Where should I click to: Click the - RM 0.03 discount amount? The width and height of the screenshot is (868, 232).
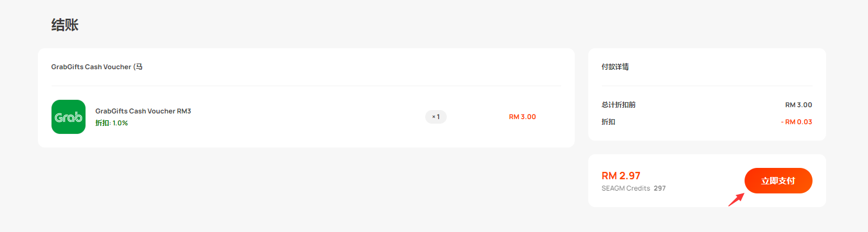(x=796, y=122)
